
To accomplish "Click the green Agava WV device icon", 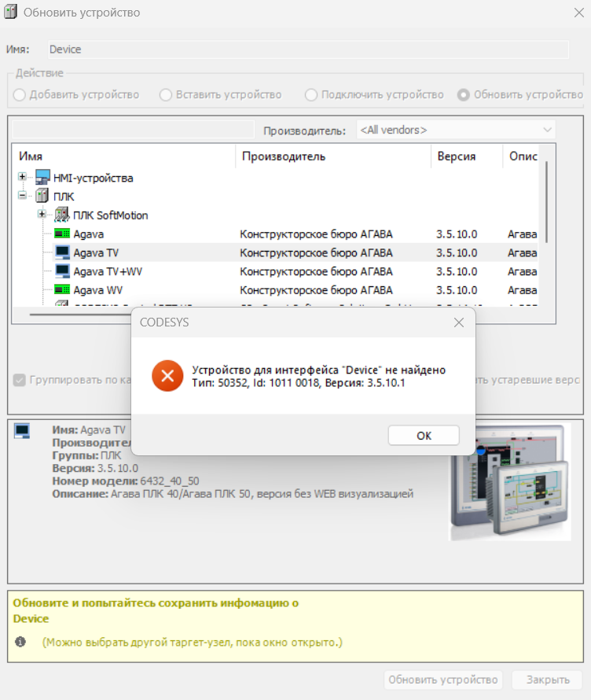I will (x=62, y=290).
